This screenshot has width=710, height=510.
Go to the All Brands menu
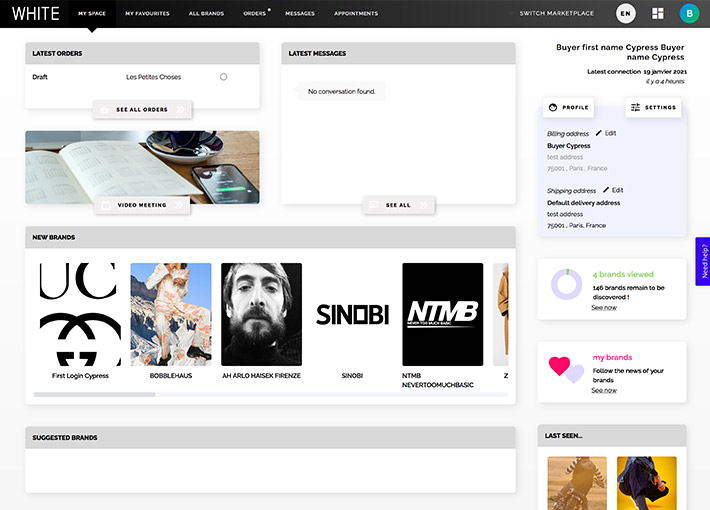(x=206, y=14)
